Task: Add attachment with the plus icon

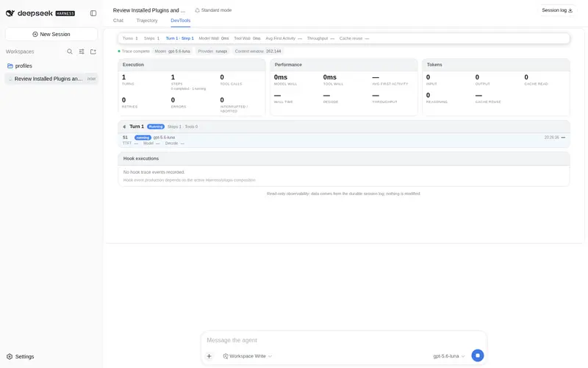Action: 209,356
